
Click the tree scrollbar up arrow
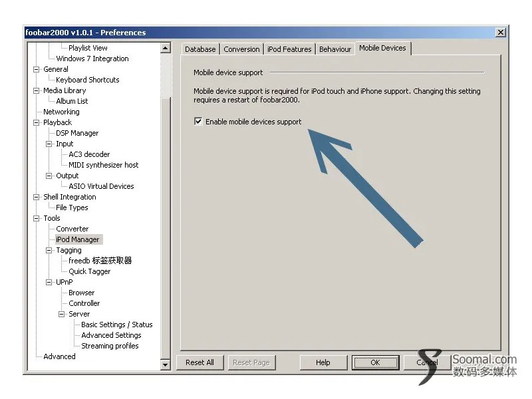(165, 48)
